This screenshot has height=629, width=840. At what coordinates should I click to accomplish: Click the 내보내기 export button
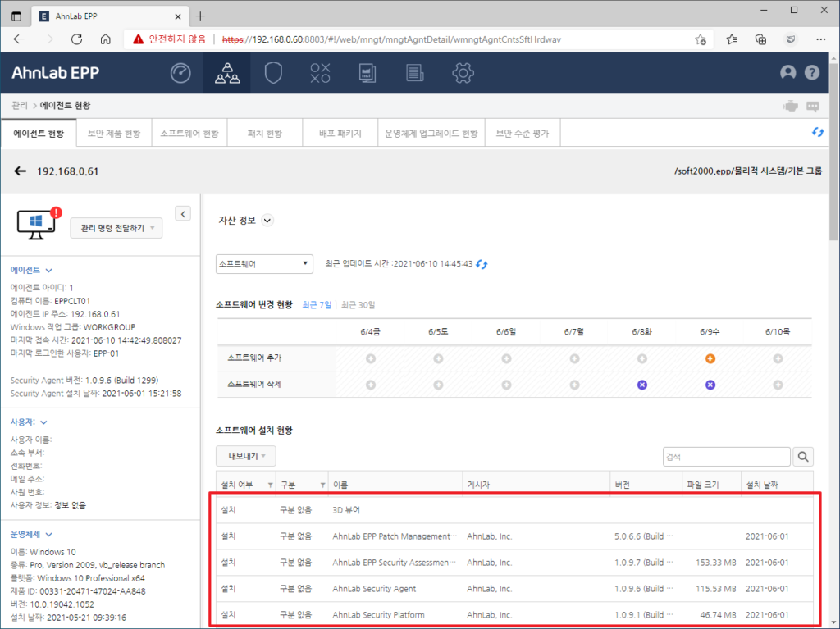coord(244,456)
